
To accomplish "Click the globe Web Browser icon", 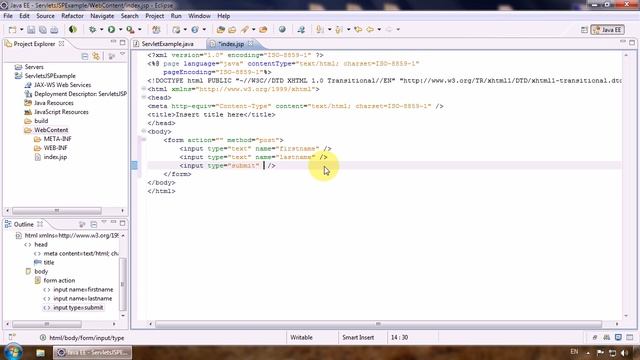I will pyautogui.click(x=282, y=29).
